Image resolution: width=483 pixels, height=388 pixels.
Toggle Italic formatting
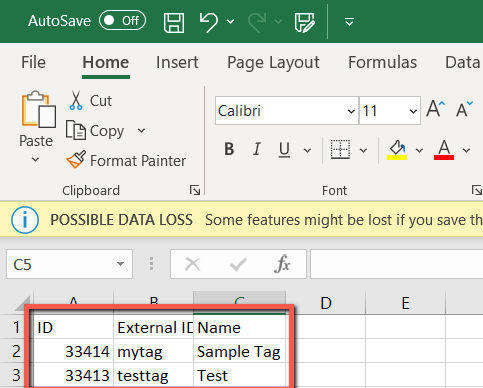(256, 149)
